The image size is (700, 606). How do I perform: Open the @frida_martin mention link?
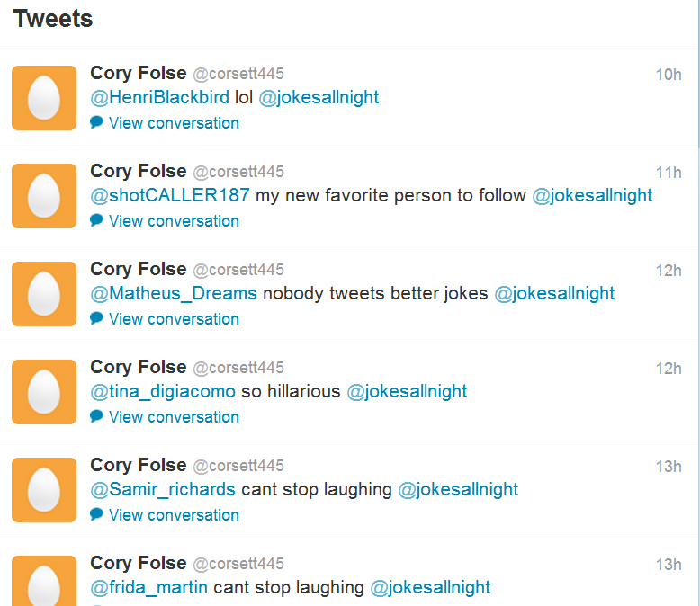[148, 588]
